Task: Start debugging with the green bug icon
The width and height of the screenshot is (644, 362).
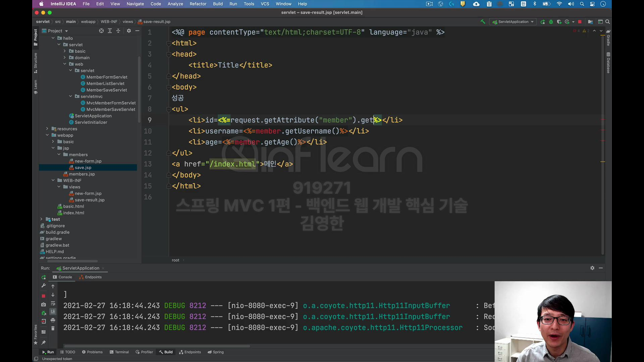Action: click(551, 22)
